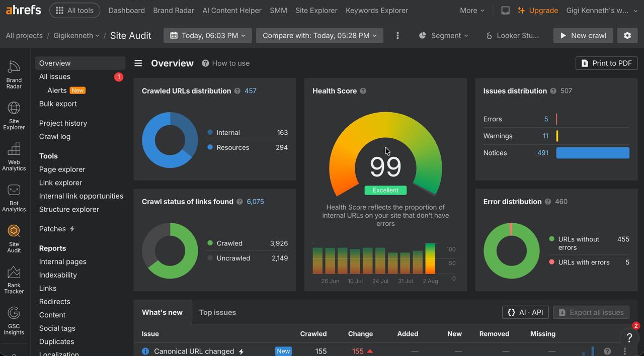Open help info for Issues distribution
Screen dimensions: 644x356
[x=553, y=91]
